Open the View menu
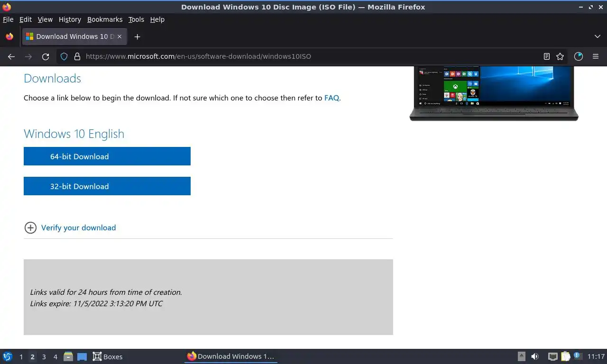This screenshot has height=364, width=607. click(x=45, y=19)
